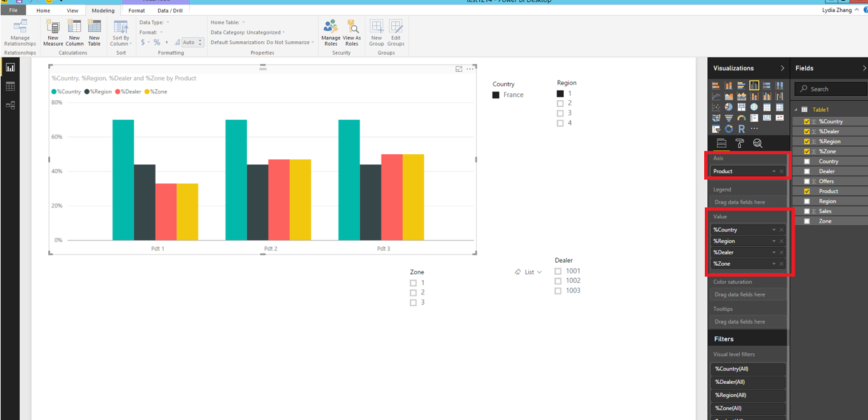Click the New Measure ribbon icon
The height and width of the screenshot is (420, 868).
tap(53, 32)
